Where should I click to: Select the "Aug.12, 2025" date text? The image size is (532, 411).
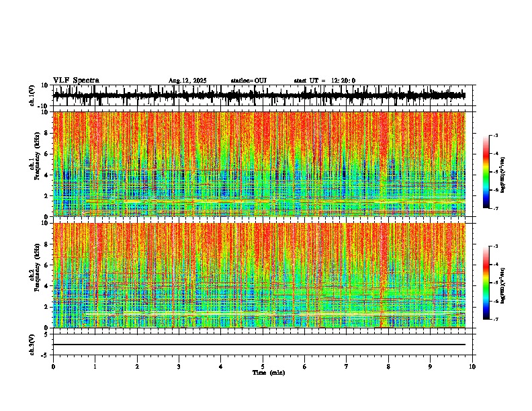(187, 81)
